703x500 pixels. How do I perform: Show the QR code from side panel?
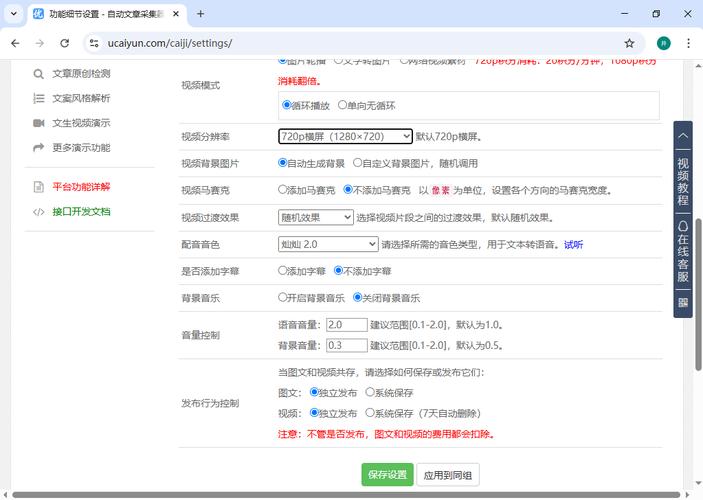[683, 302]
